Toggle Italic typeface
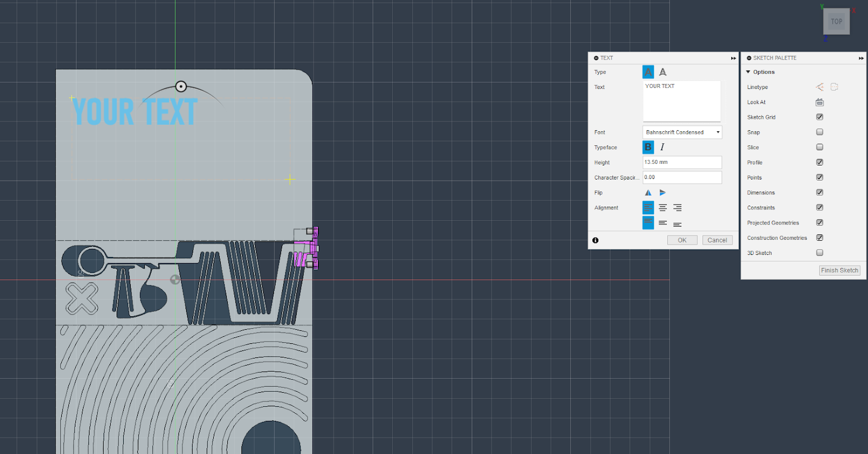 (662, 147)
